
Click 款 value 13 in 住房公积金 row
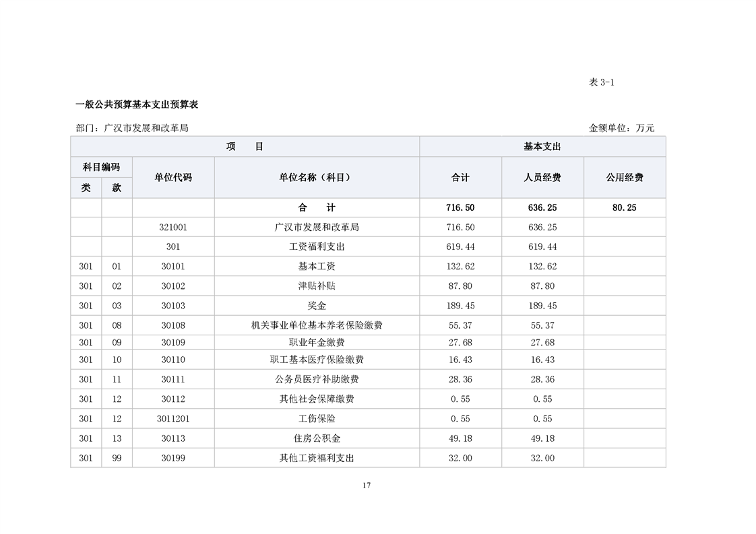[x=117, y=439]
